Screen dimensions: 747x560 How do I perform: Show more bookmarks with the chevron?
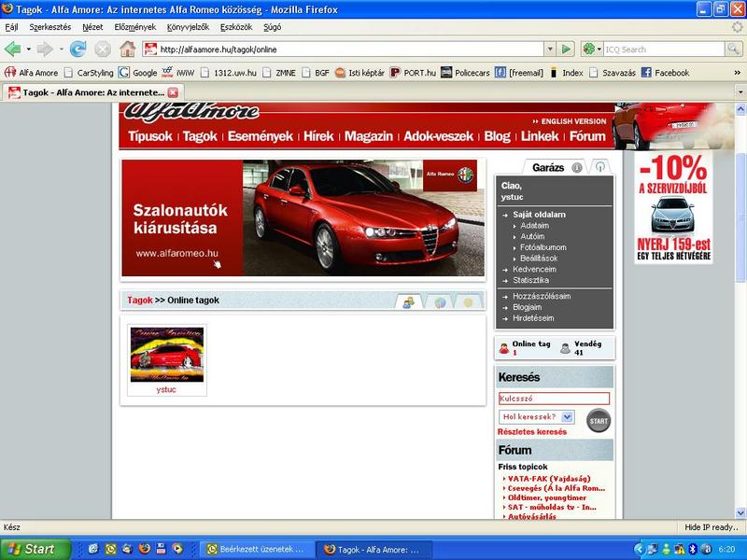[x=738, y=73]
